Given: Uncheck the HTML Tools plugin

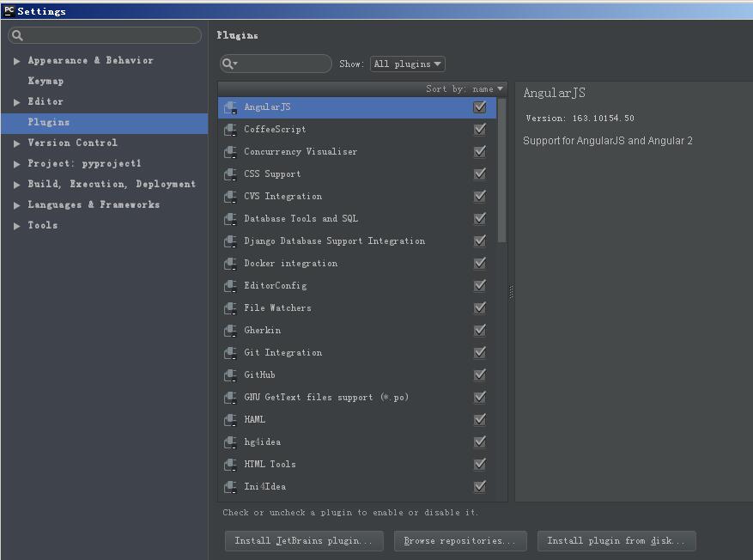Looking at the screenshot, I should pyautogui.click(x=480, y=465).
